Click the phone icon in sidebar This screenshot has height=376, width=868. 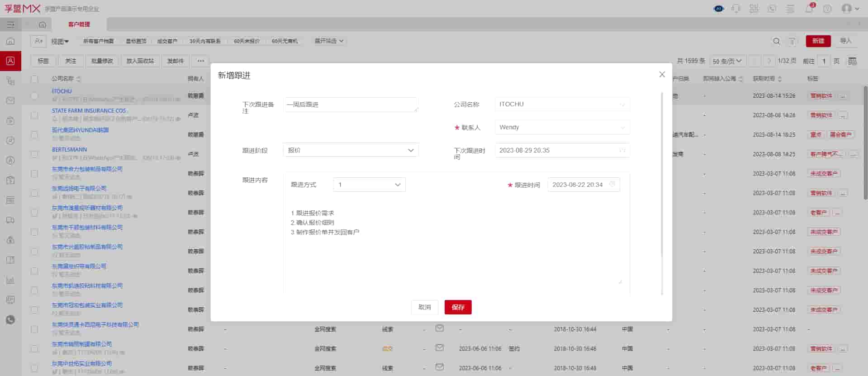coord(10,320)
